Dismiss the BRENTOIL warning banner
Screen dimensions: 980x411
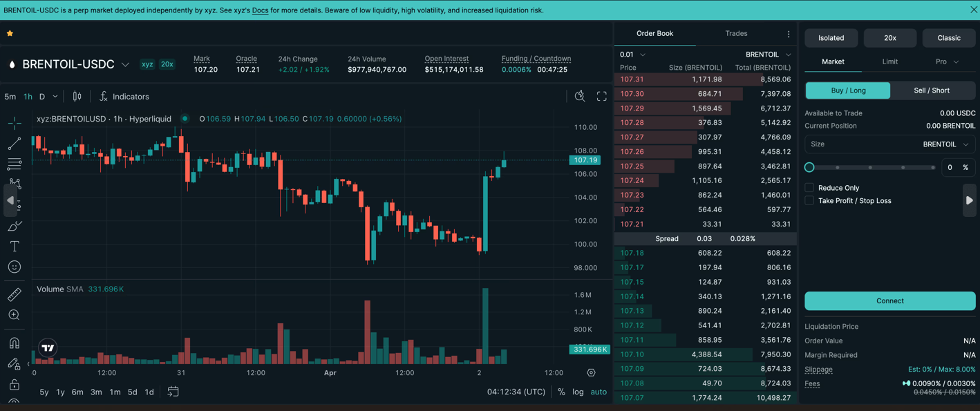pyautogui.click(x=973, y=10)
